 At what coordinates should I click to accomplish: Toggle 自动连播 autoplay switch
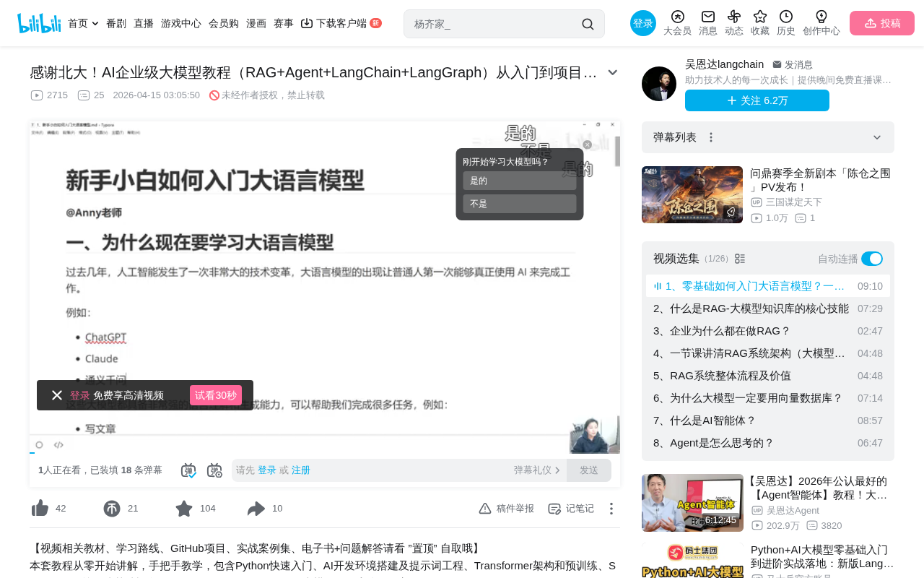(x=872, y=259)
